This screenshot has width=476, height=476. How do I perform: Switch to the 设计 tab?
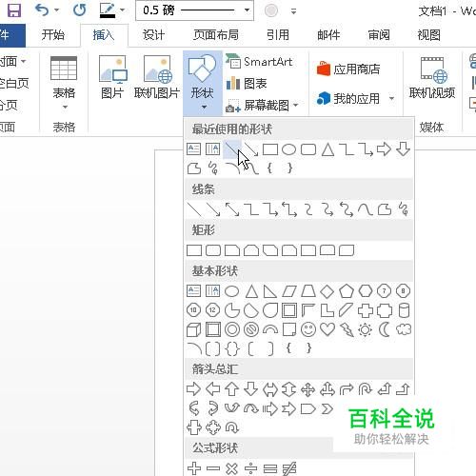pyautogui.click(x=154, y=35)
